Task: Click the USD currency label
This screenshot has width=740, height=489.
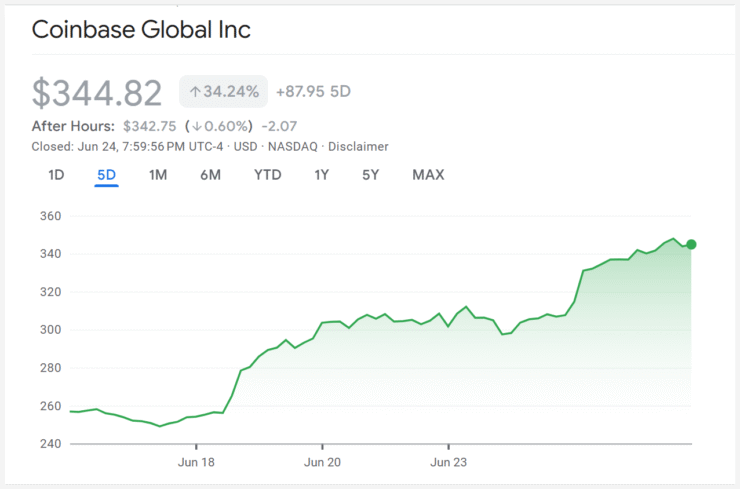Action: point(245,147)
